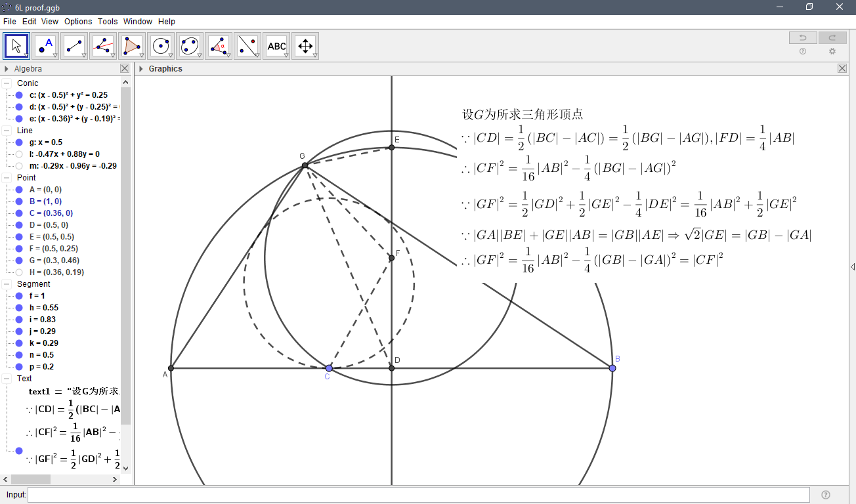Click point G on the drawing
This screenshot has height=504, width=856.
point(305,165)
